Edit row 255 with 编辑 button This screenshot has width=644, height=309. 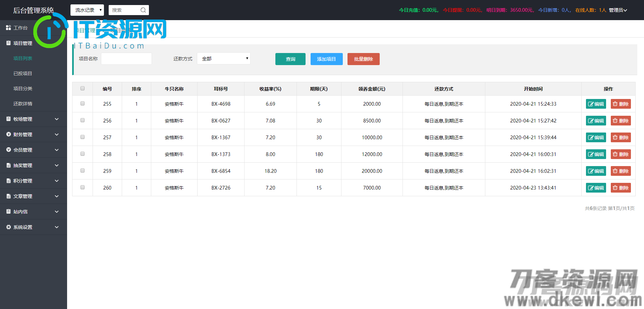point(596,104)
